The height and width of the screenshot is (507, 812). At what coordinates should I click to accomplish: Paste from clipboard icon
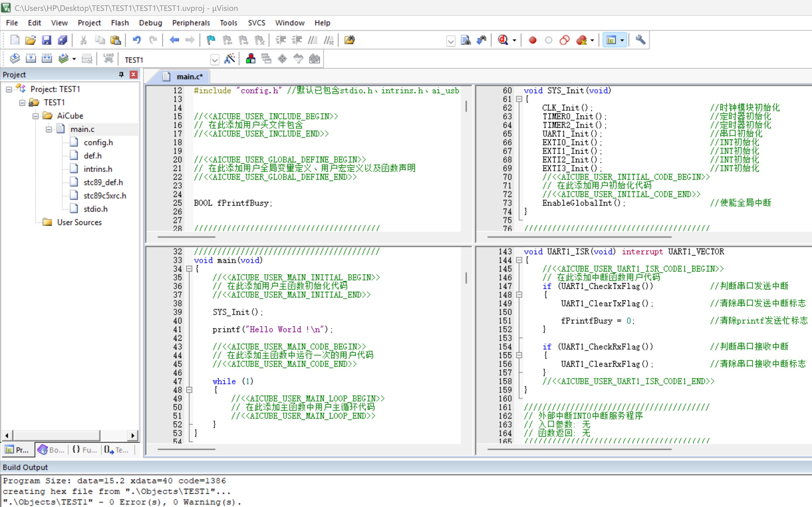pos(115,40)
